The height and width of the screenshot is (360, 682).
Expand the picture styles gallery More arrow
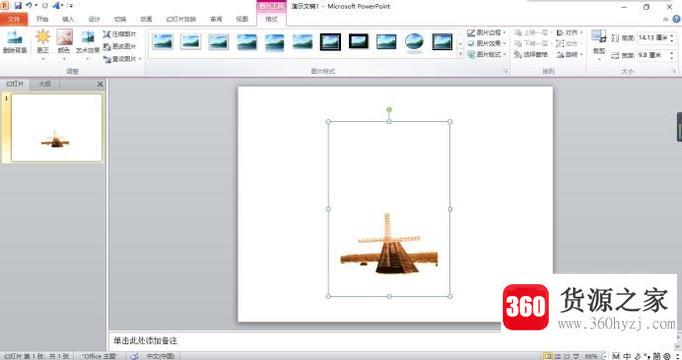pyautogui.click(x=461, y=54)
